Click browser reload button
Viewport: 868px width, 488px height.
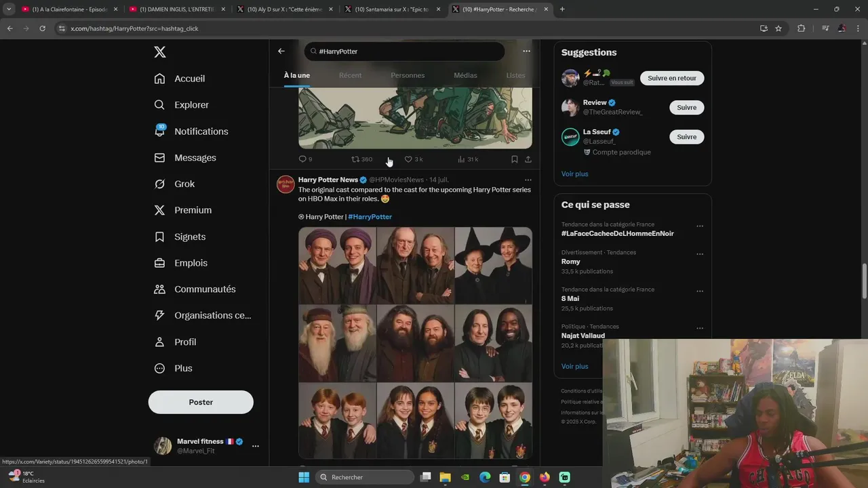click(42, 28)
